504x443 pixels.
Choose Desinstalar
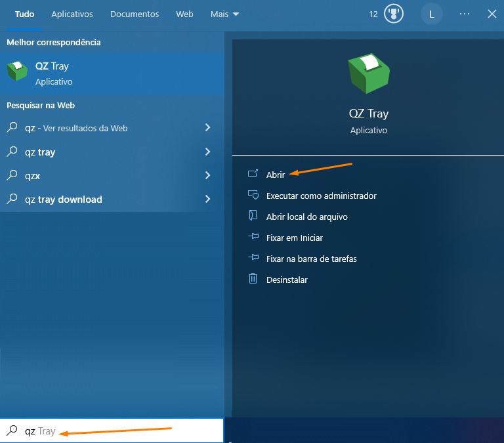click(x=287, y=280)
